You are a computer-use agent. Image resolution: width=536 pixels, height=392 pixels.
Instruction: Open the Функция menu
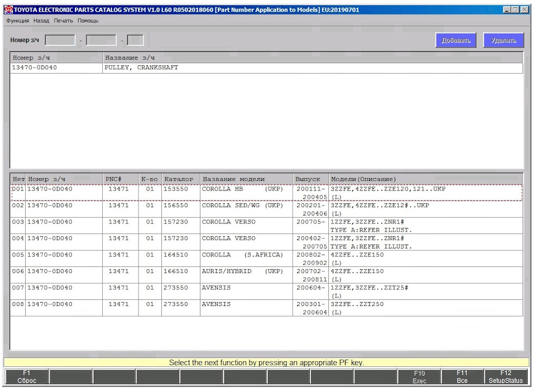tap(17, 21)
